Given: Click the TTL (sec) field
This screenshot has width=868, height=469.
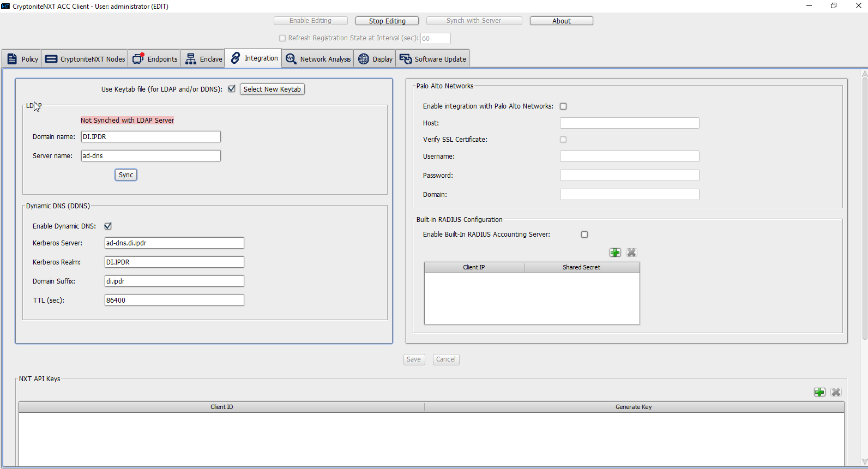Looking at the screenshot, I should coord(174,300).
